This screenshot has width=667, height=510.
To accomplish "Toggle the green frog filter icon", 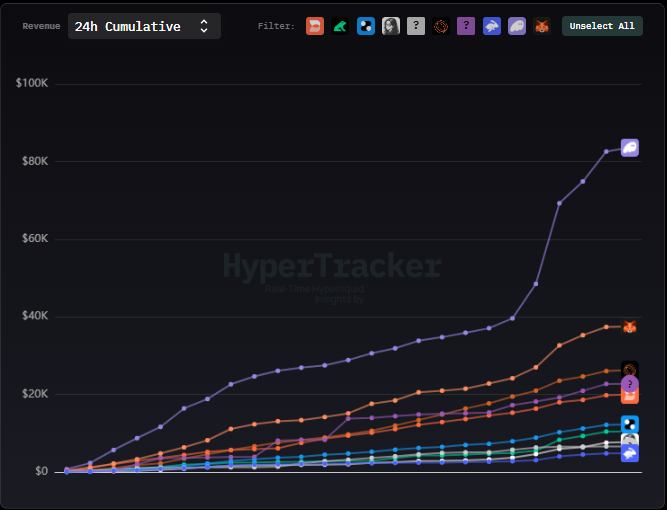I will point(340,26).
